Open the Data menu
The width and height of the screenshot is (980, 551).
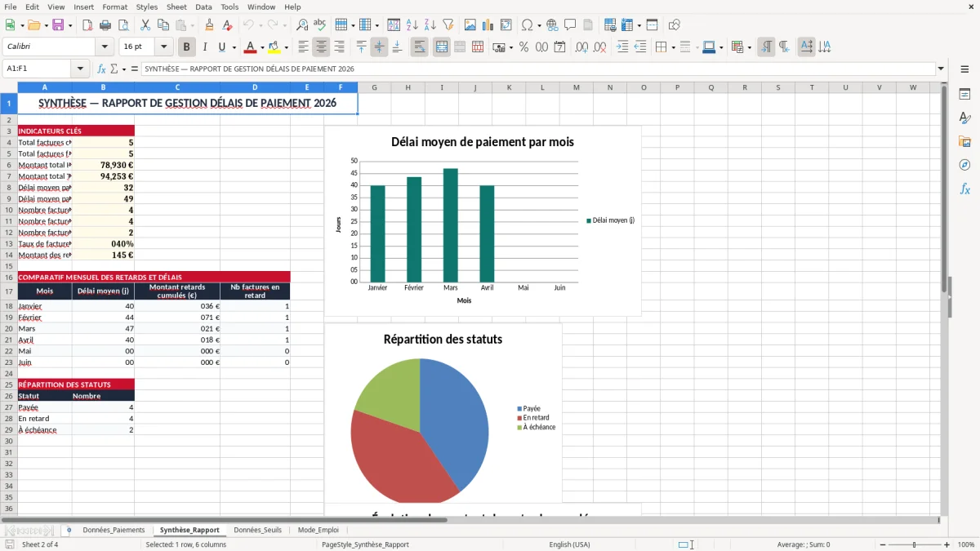tap(203, 7)
